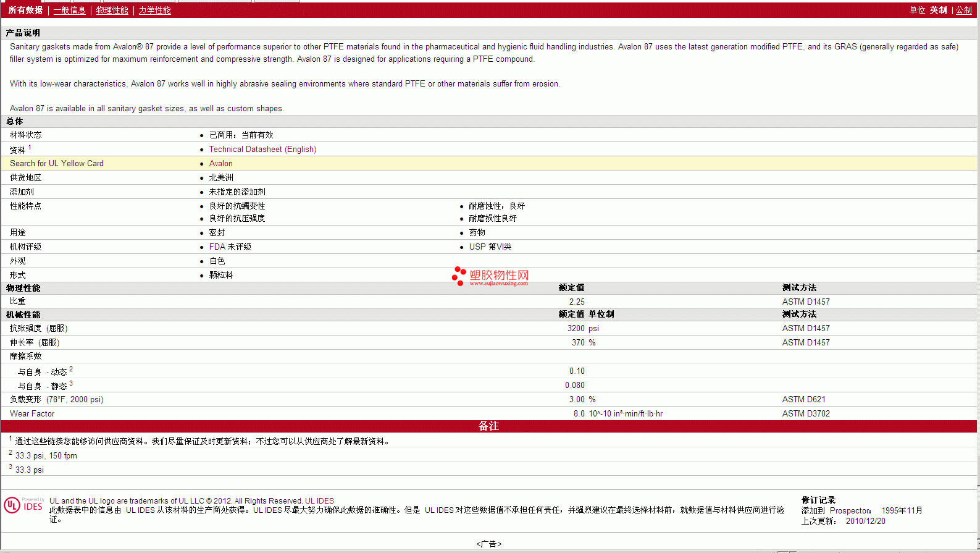This screenshot has height=553, width=980.
Task: Click the 0.080 static friction value
Action: [x=575, y=385]
